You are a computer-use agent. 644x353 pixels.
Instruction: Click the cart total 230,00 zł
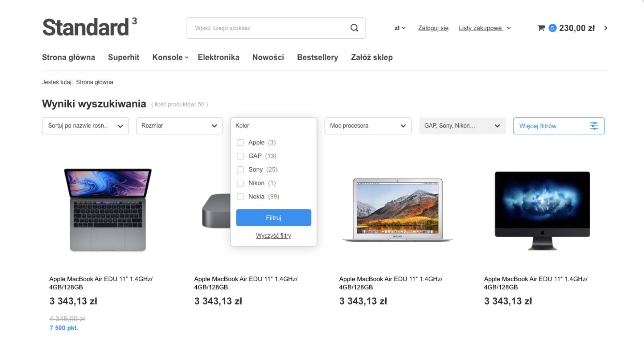tap(577, 28)
